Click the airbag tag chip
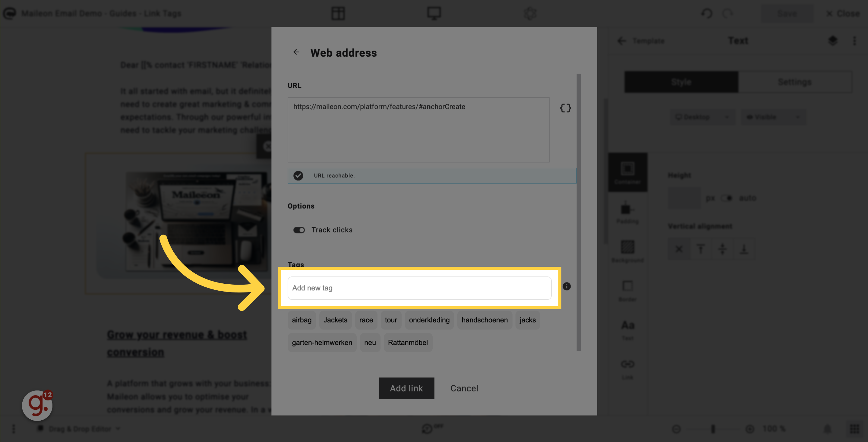Image resolution: width=868 pixels, height=442 pixels. pos(301,320)
